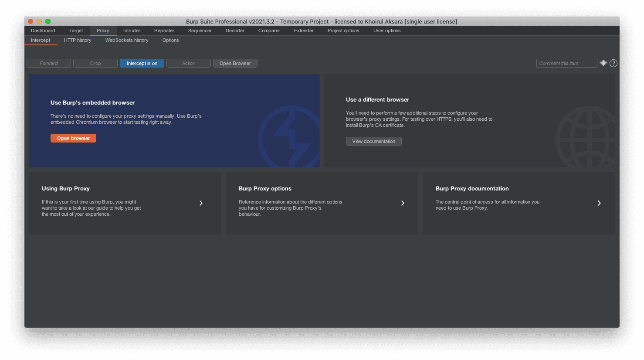Click the Burp lightning logo icon

tap(290, 138)
